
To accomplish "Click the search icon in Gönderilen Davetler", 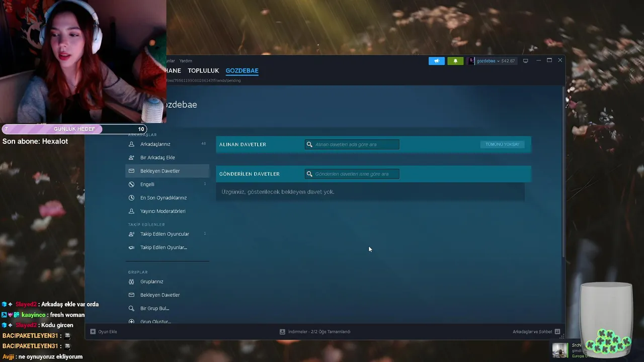I will (x=309, y=174).
